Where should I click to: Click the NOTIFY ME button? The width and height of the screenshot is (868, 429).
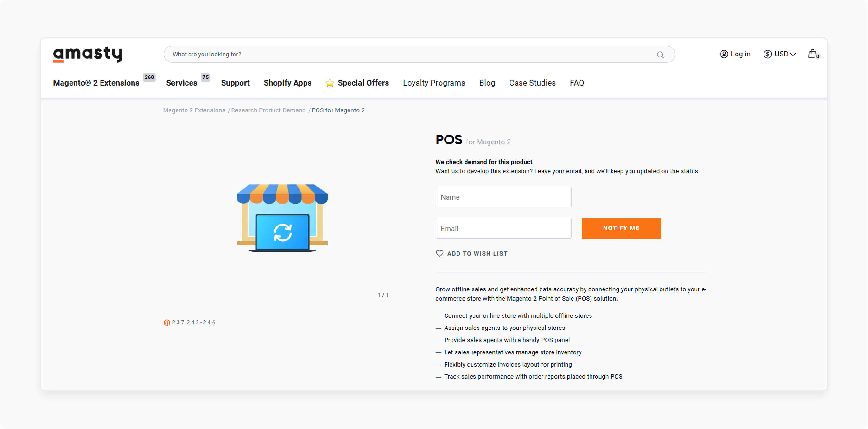point(621,228)
